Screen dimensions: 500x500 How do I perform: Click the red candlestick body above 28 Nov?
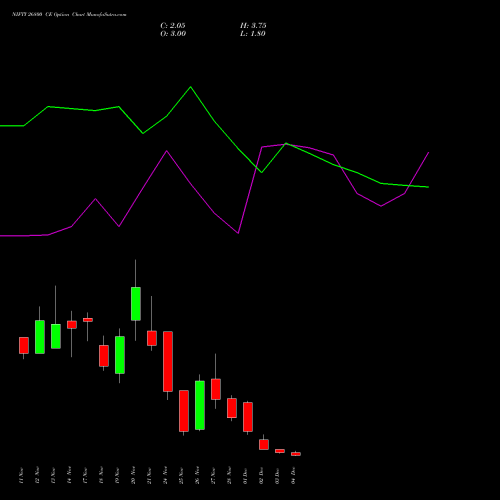(232, 408)
